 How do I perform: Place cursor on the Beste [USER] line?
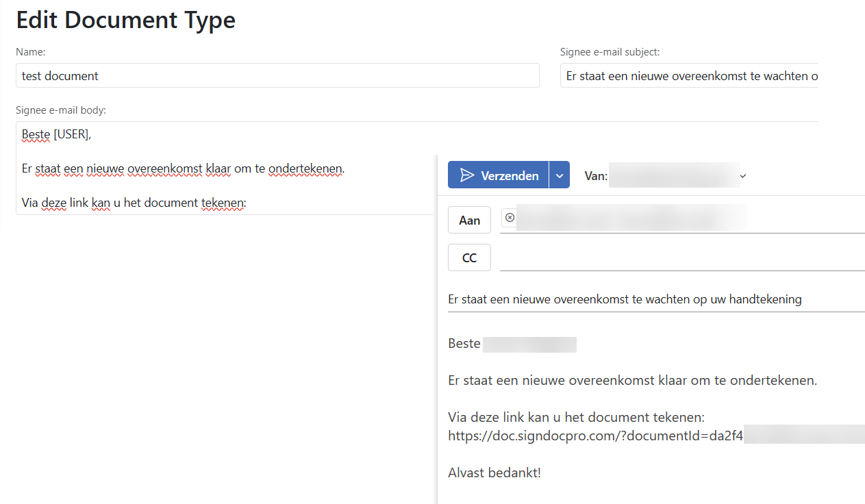55,134
